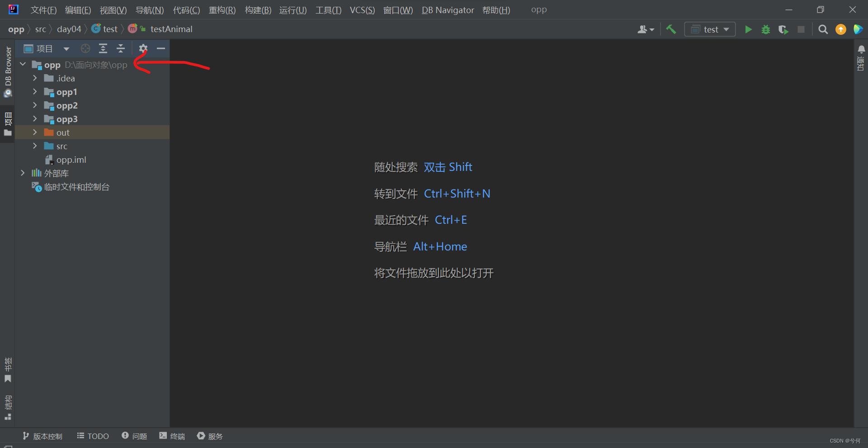This screenshot has height=448, width=868.
Task: Open the 终端 terminal tool window
Action: point(172,436)
